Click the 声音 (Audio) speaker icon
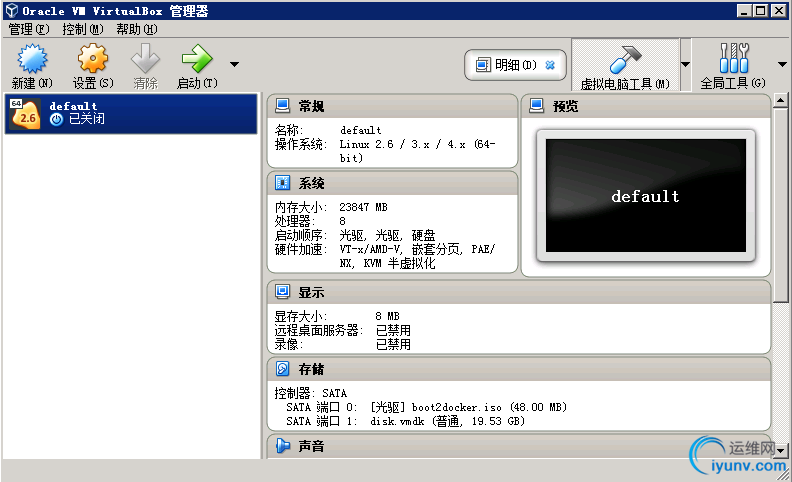 coord(282,445)
